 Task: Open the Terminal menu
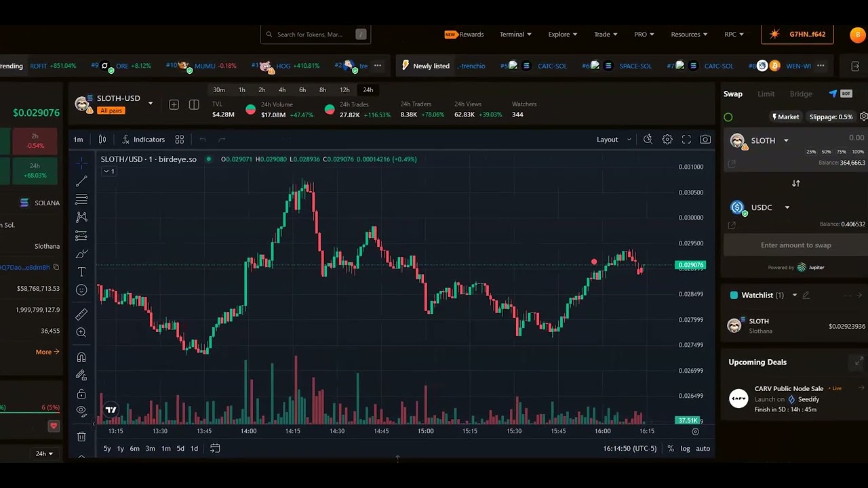(515, 35)
